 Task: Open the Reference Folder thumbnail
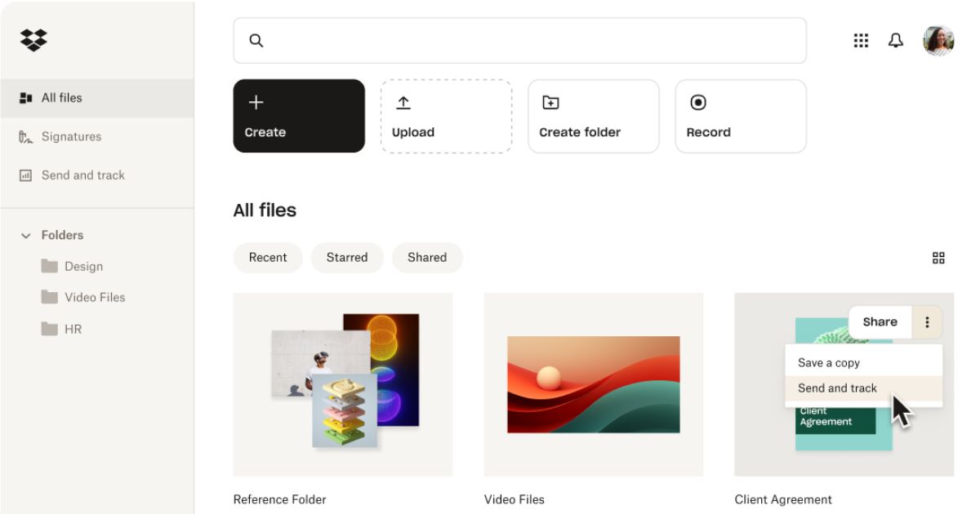click(x=343, y=384)
